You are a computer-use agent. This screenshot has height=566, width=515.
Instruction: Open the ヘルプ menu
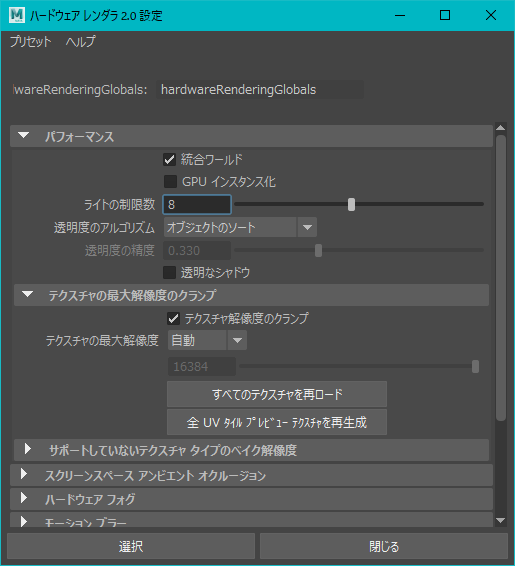pyautogui.click(x=81, y=42)
